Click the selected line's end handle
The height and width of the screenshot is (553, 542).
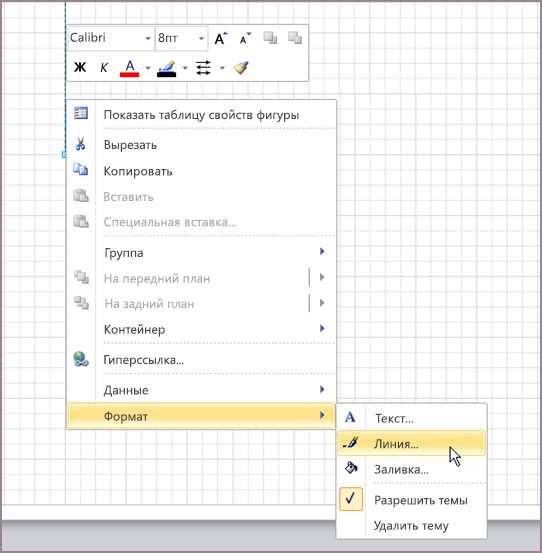coord(65,155)
